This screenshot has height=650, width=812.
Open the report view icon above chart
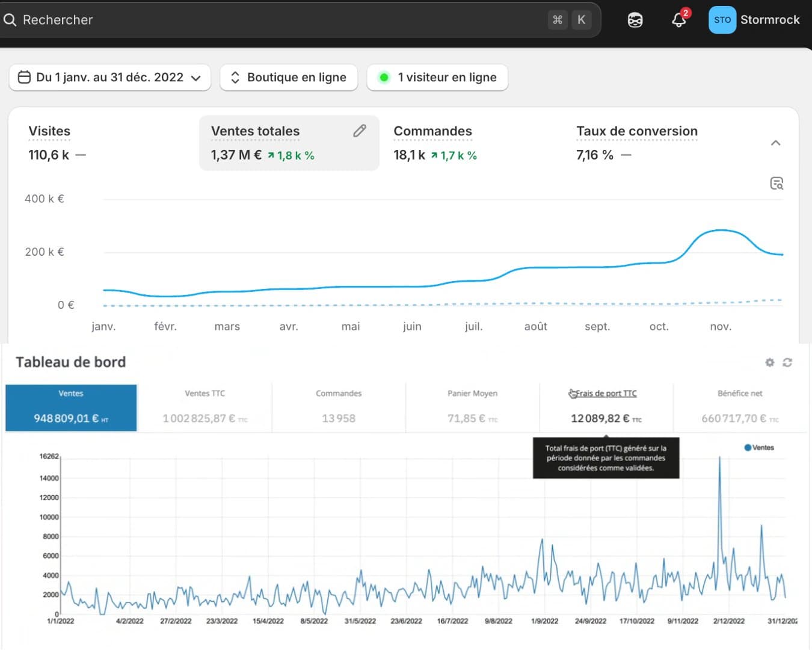pos(777,184)
